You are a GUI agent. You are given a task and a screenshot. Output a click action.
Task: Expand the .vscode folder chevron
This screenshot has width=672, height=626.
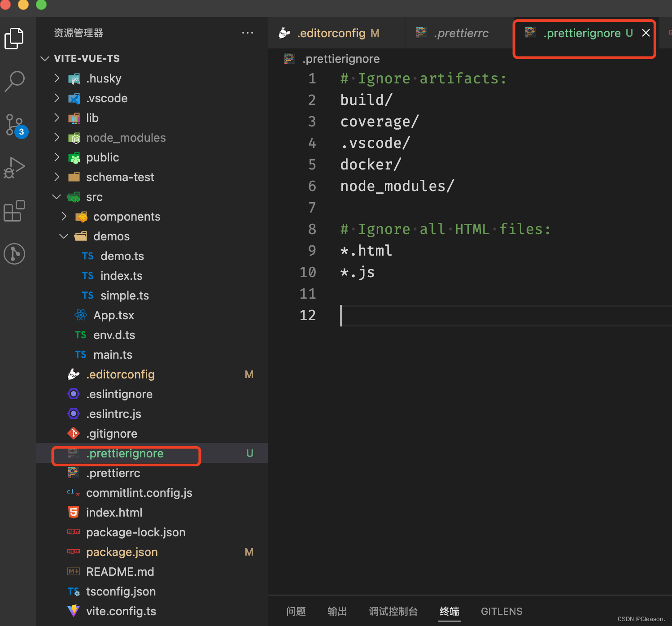pyautogui.click(x=57, y=98)
